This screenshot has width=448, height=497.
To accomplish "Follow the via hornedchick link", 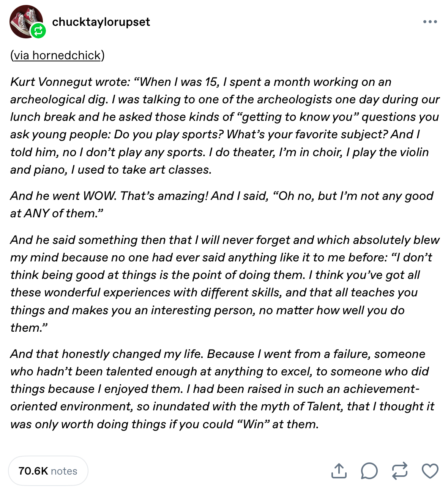I will (x=57, y=55).
